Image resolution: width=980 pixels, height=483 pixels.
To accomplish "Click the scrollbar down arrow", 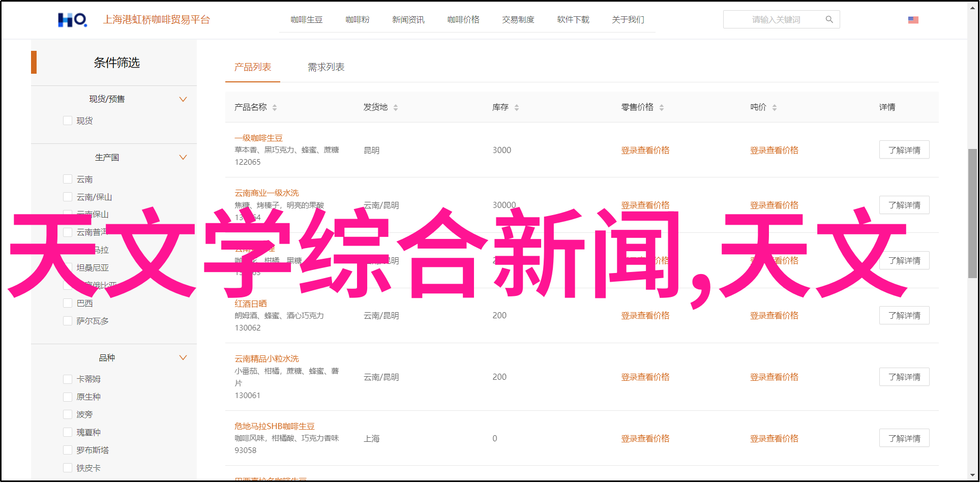I will coord(972,475).
